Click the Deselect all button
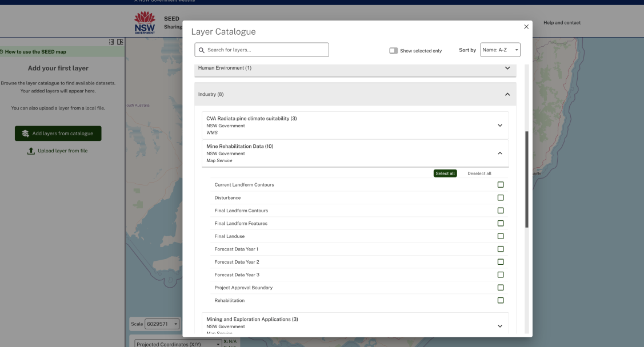This screenshot has height=347, width=644. click(479, 173)
